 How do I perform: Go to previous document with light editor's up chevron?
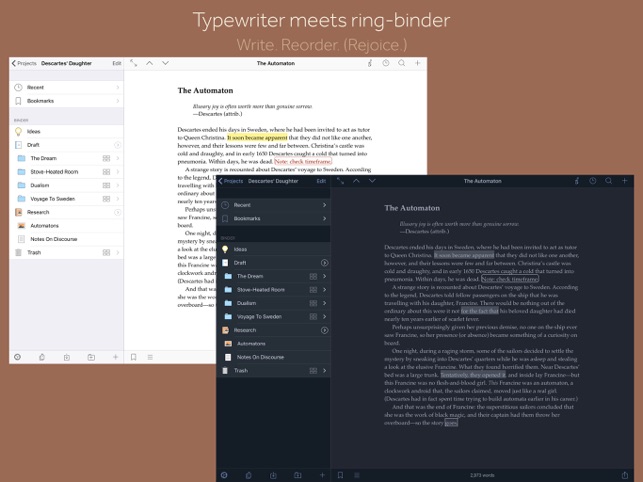pyautogui.click(x=150, y=63)
